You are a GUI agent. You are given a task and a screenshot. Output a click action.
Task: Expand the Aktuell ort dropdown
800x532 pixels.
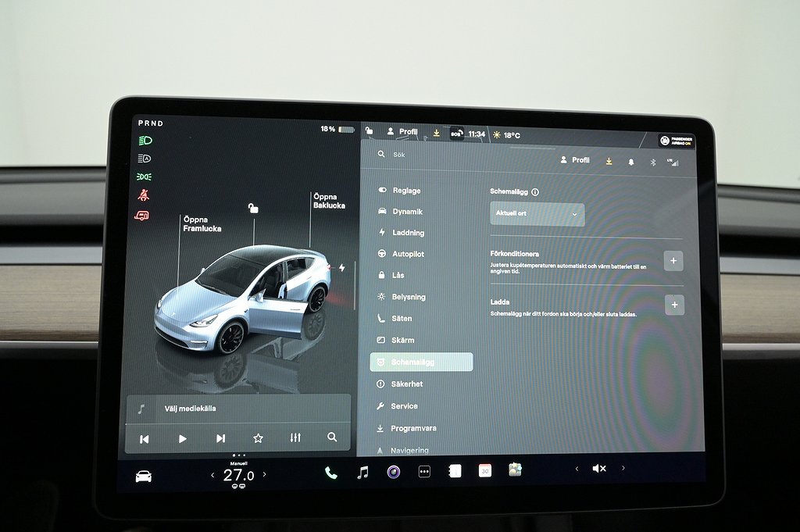[537, 214]
